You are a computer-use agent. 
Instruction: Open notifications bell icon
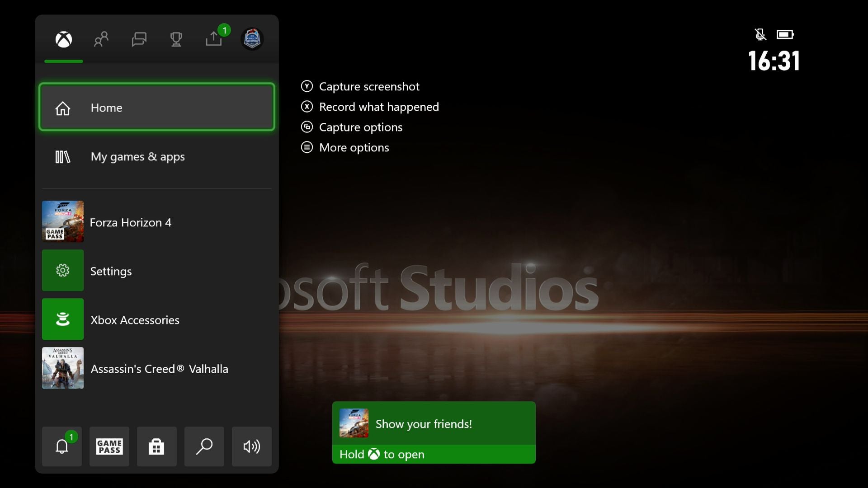click(62, 446)
